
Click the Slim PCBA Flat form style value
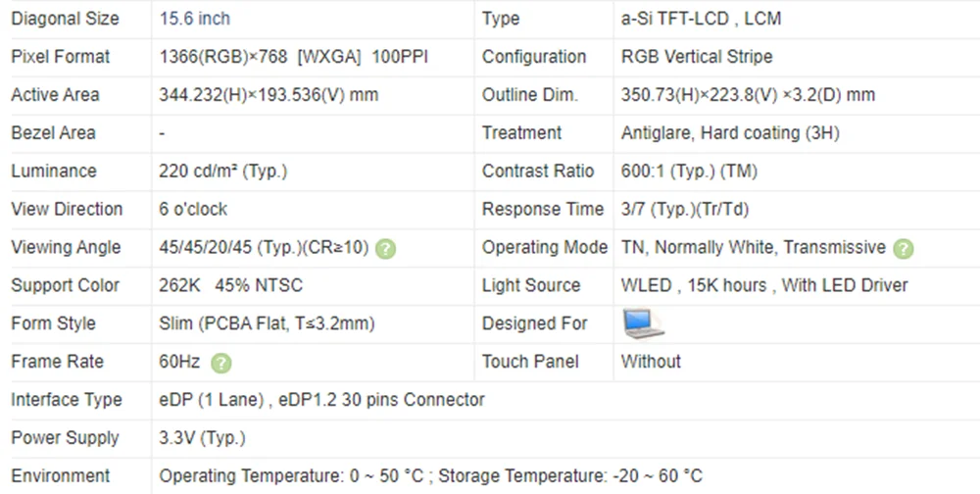coord(267,323)
